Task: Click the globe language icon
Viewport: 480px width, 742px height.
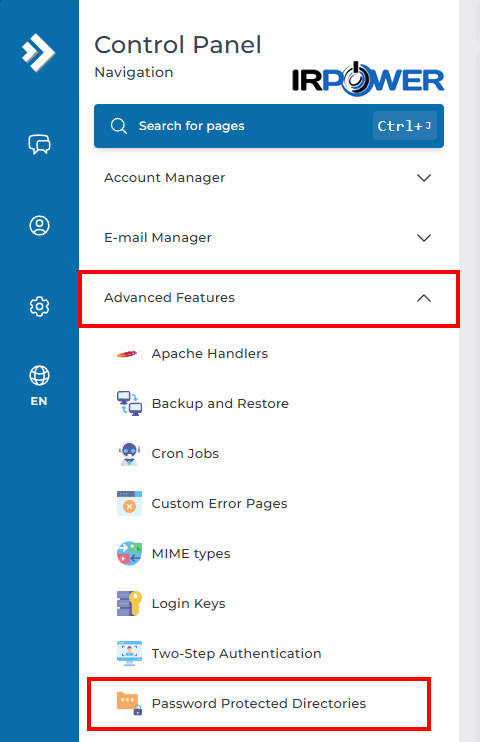Action: click(x=39, y=375)
